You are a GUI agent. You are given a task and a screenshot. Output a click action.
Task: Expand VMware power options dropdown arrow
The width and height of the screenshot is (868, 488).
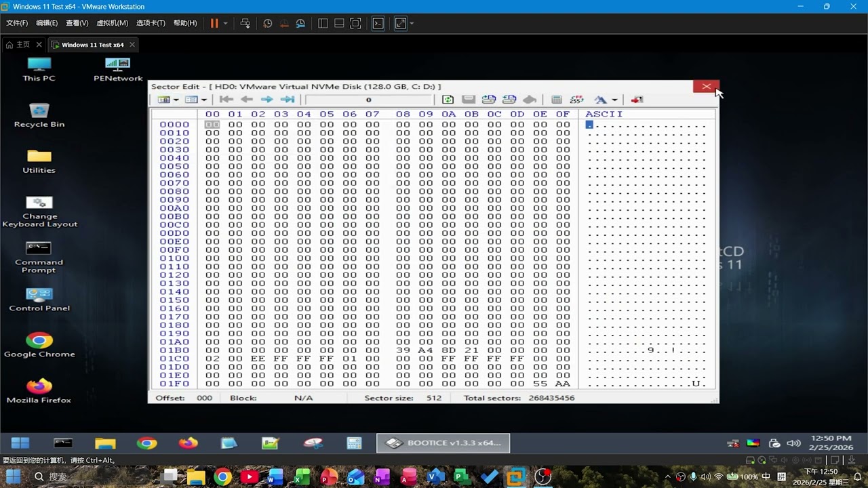coord(226,24)
